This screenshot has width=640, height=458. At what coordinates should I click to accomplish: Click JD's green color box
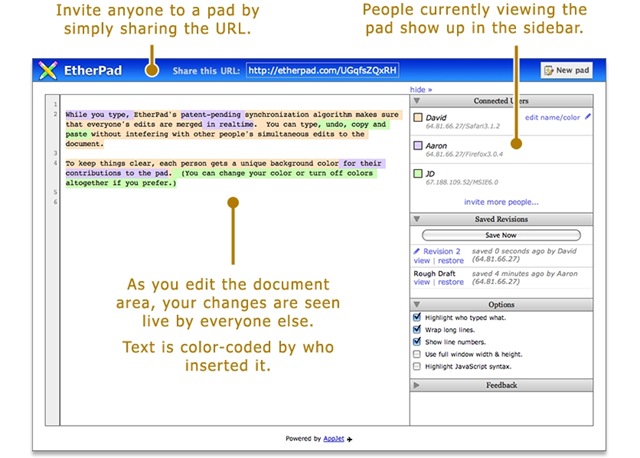point(419,174)
